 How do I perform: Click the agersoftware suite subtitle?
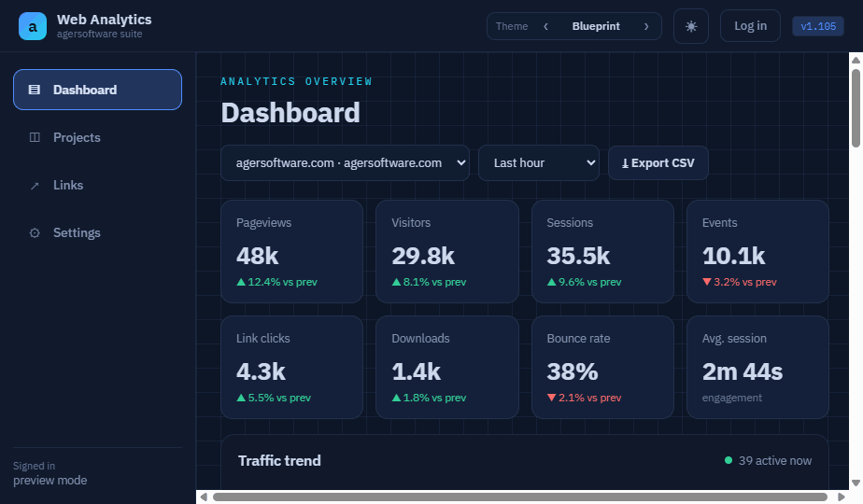pos(99,35)
